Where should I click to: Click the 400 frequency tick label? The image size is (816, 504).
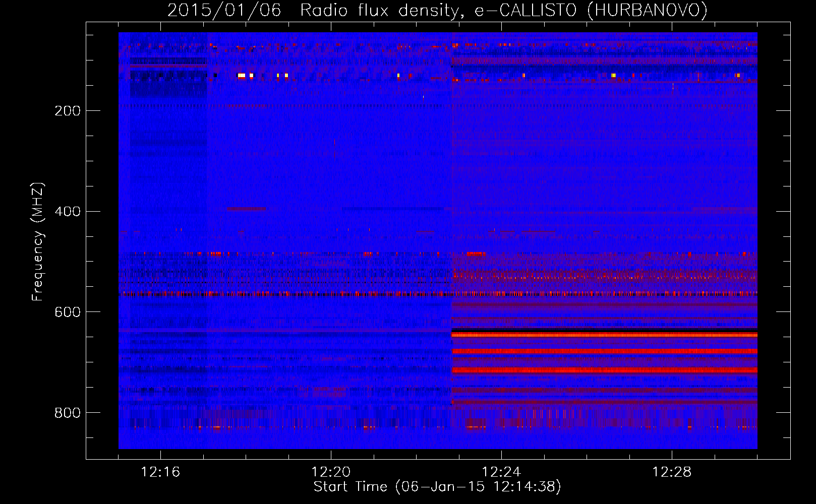point(68,212)
